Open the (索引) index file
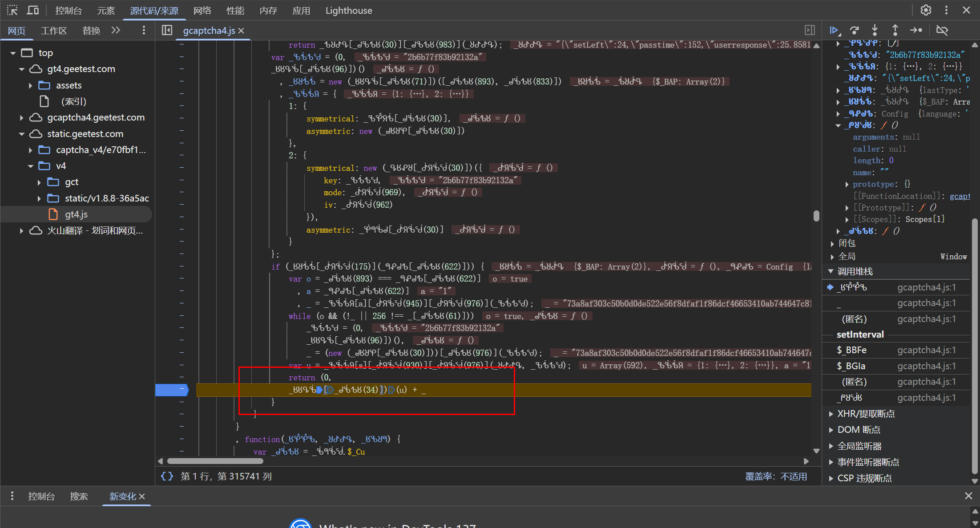The height and width of the screenshot is (528, 980). pos(73,101)
